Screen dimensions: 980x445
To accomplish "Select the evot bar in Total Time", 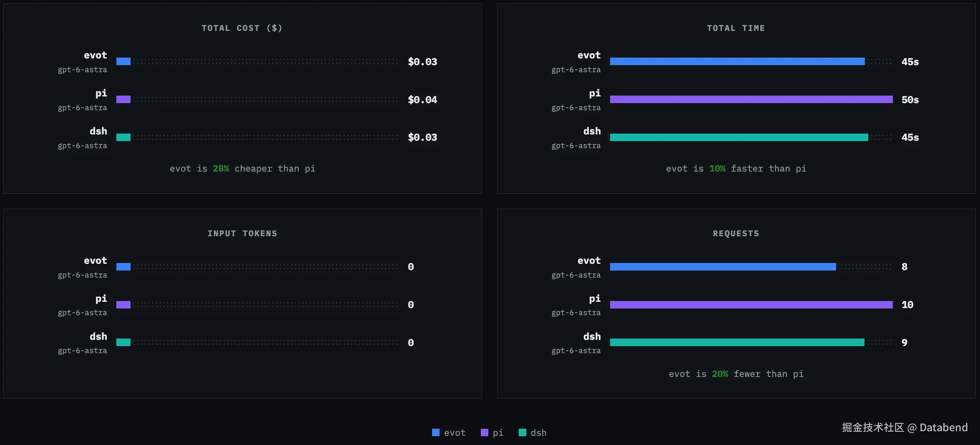I will (737, 61).
